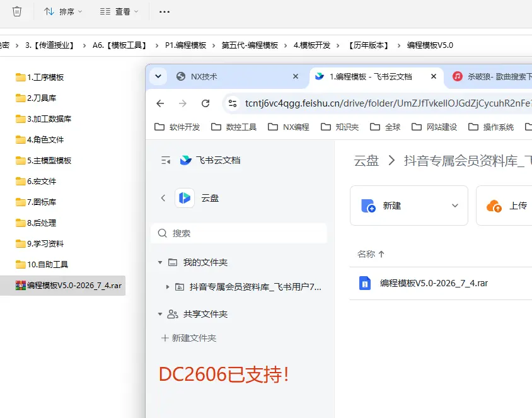Open 操作系统 bookmark folder

click(491, 127)
